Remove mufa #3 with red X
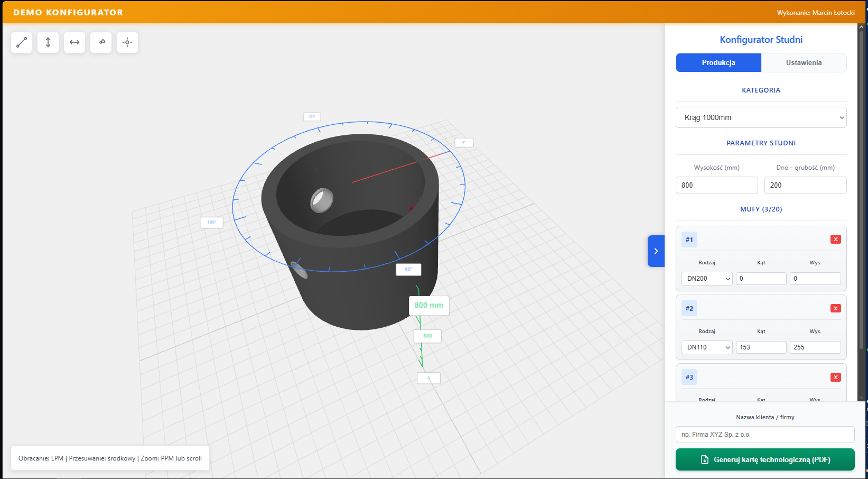The width and height of the screenshot is (868, 479). point(836,377)
